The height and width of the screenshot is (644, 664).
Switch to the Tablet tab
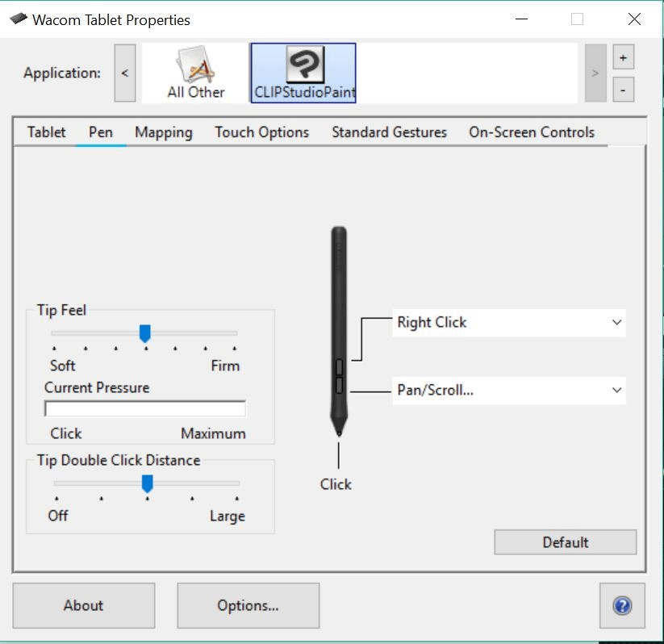pyautogui.click(x=46, y=132)
